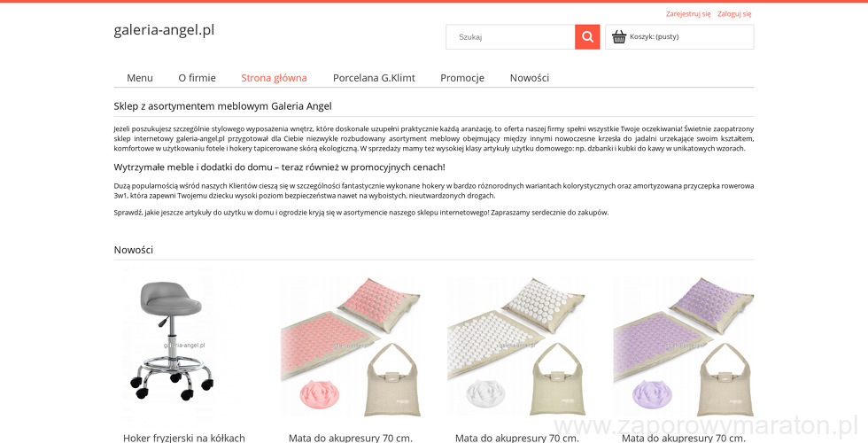Select the O firmie menu item
Screen dimensions: 868x443
pos(197,78)
